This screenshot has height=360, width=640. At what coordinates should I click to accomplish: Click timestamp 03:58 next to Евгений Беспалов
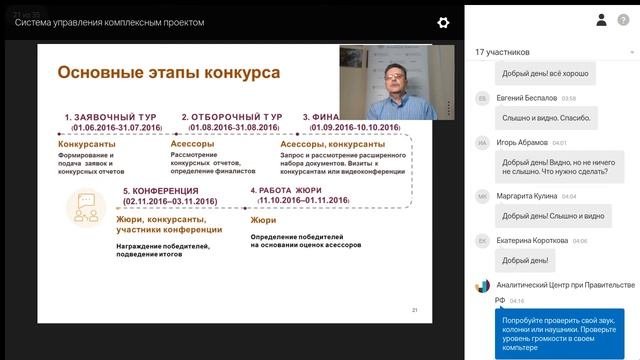[x=569, y=98]
